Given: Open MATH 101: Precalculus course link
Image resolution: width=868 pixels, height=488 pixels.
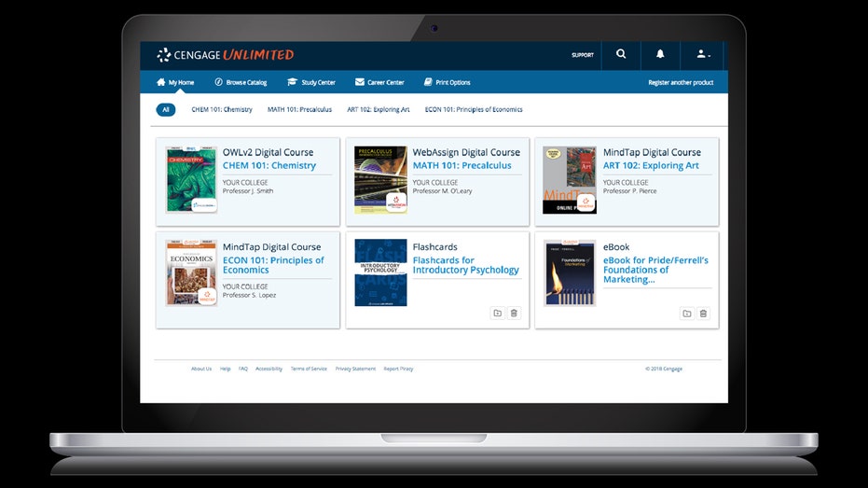Looking at the screenshot, I should pos(462,166).
